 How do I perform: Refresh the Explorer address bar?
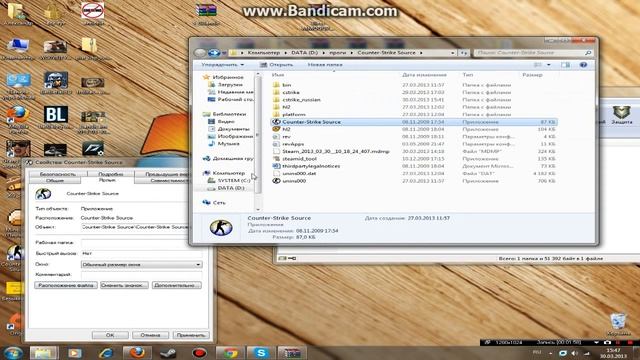click(x=463, y=53)
